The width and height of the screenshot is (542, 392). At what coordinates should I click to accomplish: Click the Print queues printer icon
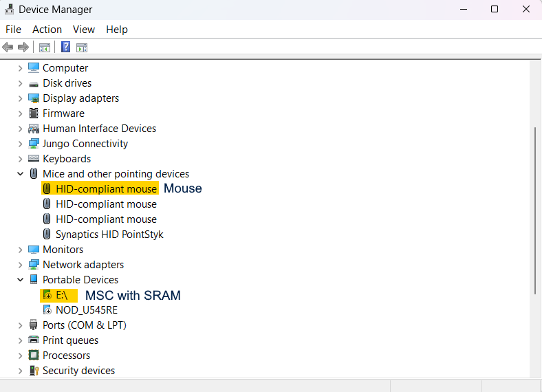(x=34, y=340)
